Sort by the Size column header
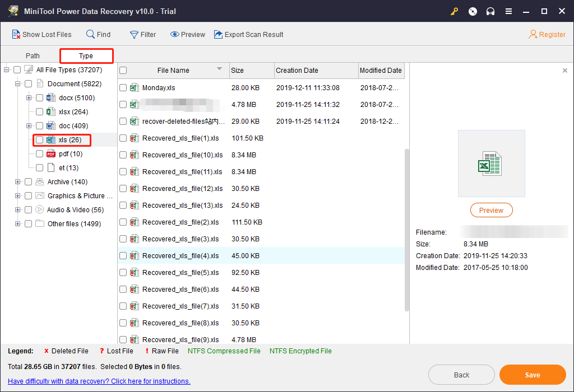 tap(252, 70)
